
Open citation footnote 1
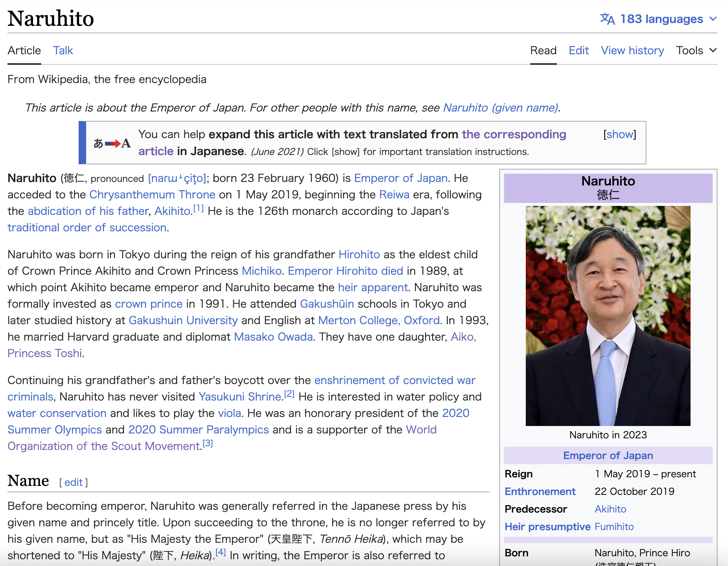tap(198, 209)
